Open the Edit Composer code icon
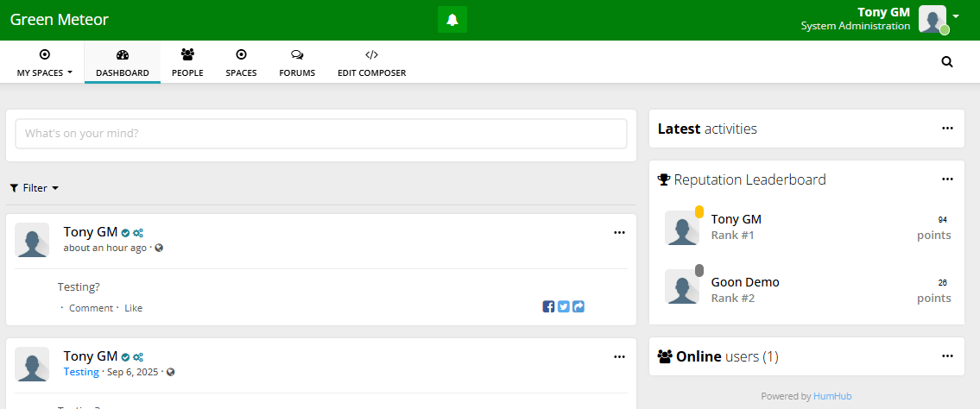Image resolution: width=980 pixels, height=409 pixels. coord(371,55)
